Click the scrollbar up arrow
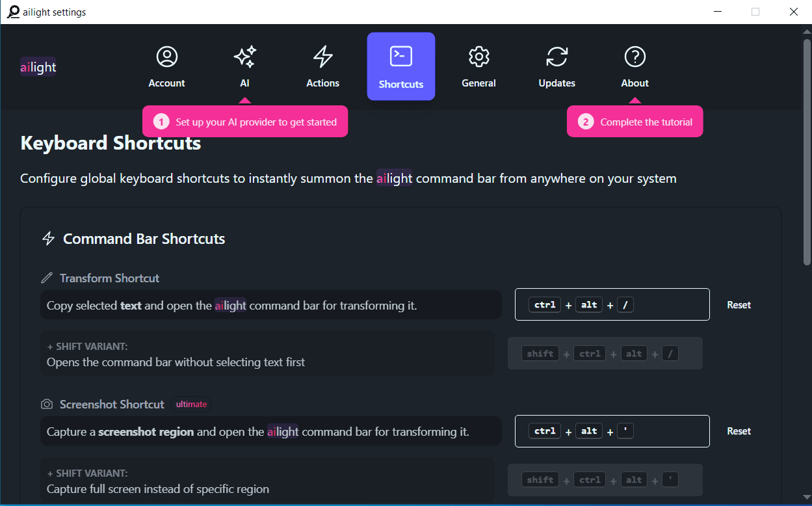The height and width of the screenshot is (506, 812). [x=807, y=31]
